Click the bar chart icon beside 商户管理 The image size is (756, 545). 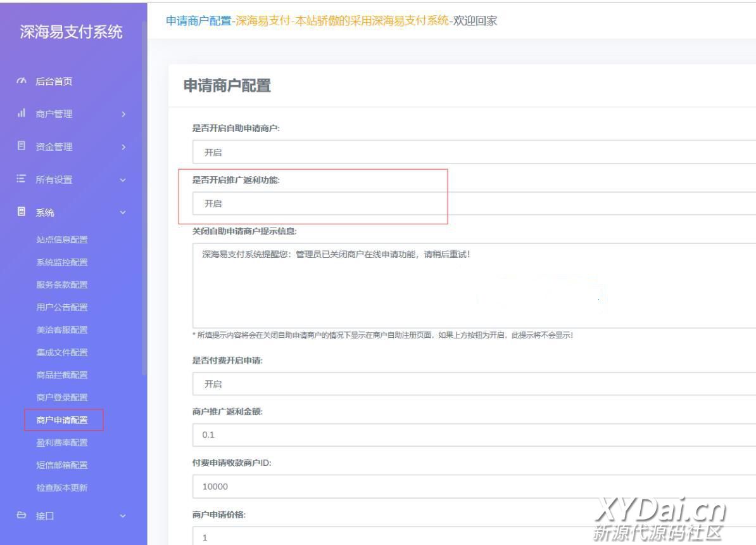coord(22,113)
